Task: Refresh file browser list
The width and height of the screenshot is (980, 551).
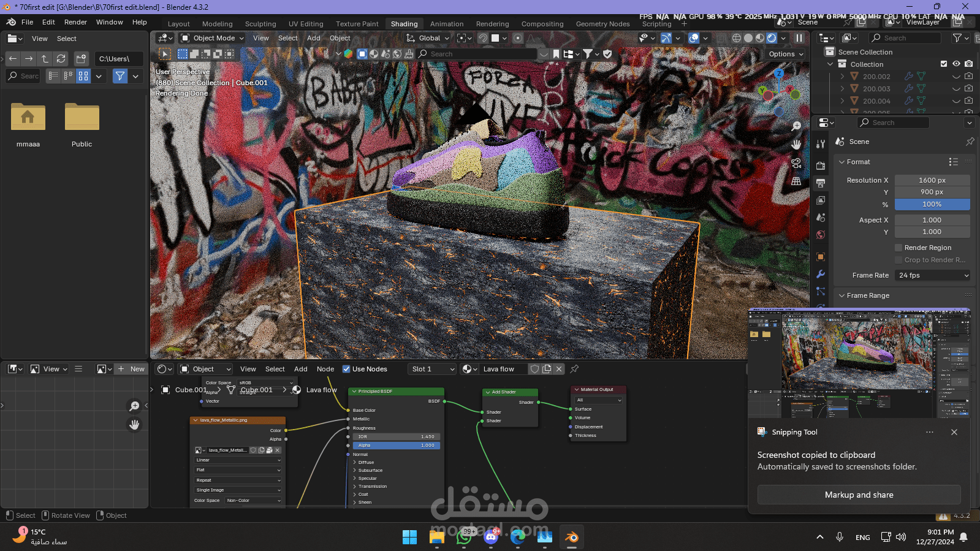Action: [x=61, y=59]
